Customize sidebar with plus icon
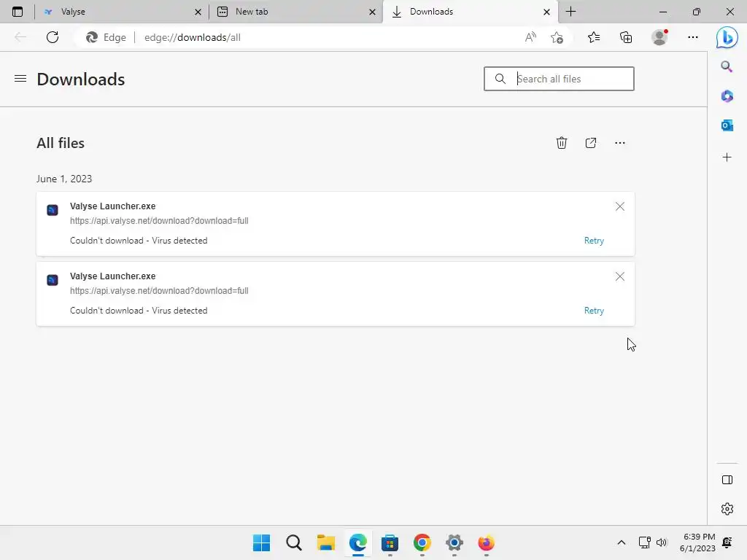 (727, 157)
